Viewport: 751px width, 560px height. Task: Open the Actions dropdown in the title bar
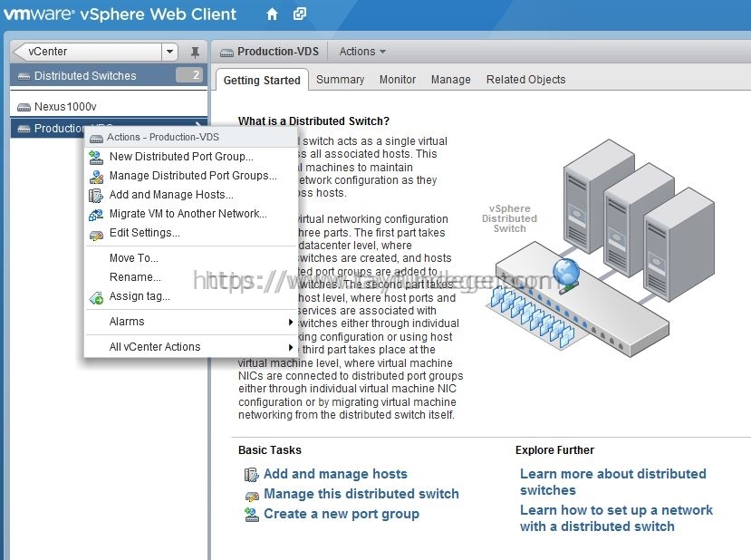[x=362, y=52]
